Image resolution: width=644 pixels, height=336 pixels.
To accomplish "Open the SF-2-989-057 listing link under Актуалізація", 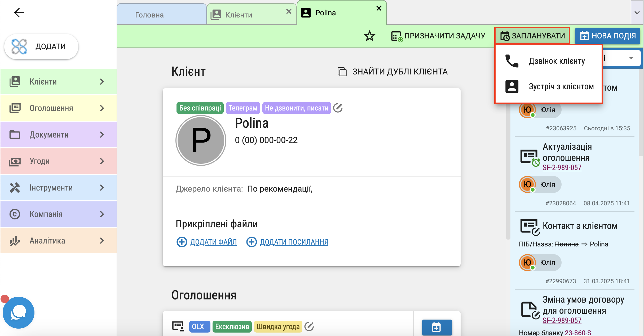I will (562, 167).
